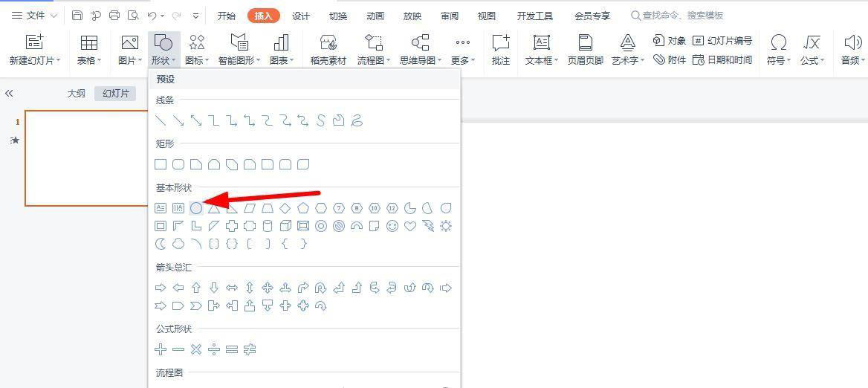Viewport: 868px width, 388px height.
Task: Select the horizontal text box shape
Action: click(161, 208)
